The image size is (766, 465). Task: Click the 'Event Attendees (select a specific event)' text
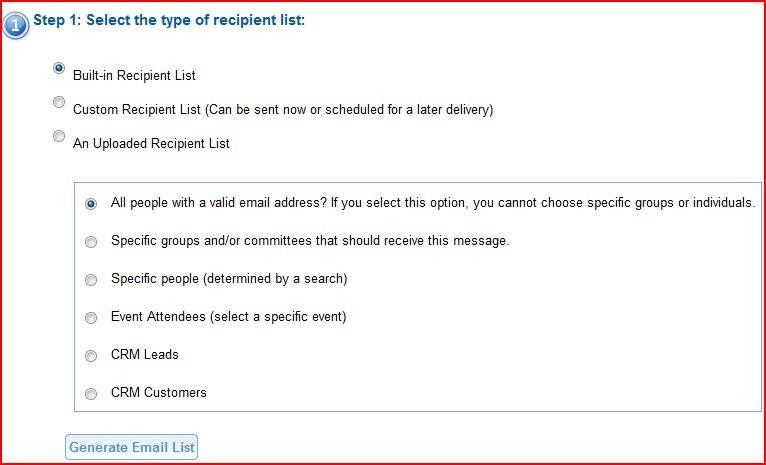pos(228,317)
